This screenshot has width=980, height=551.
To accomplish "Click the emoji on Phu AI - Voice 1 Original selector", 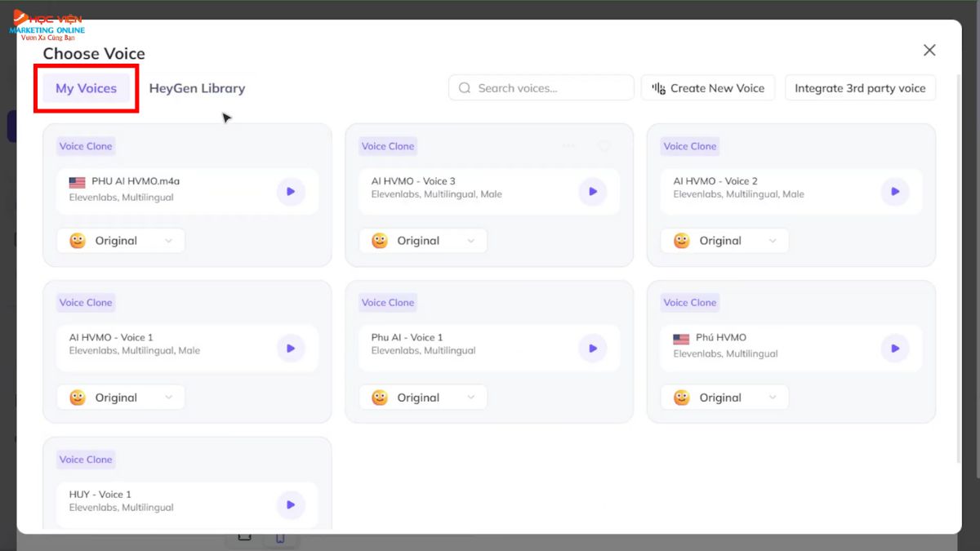I will tap(380, 398).
